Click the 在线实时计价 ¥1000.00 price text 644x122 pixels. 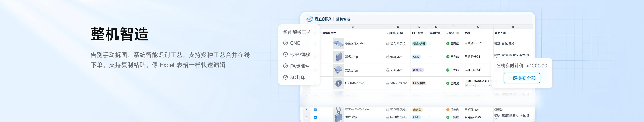pyautogui.click(x=522, y=66)
